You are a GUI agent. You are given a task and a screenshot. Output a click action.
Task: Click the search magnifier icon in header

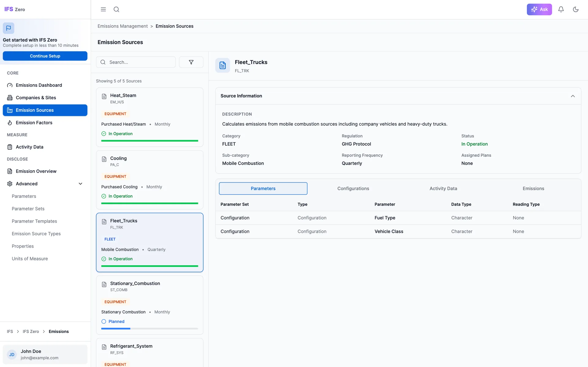(116, 9)
